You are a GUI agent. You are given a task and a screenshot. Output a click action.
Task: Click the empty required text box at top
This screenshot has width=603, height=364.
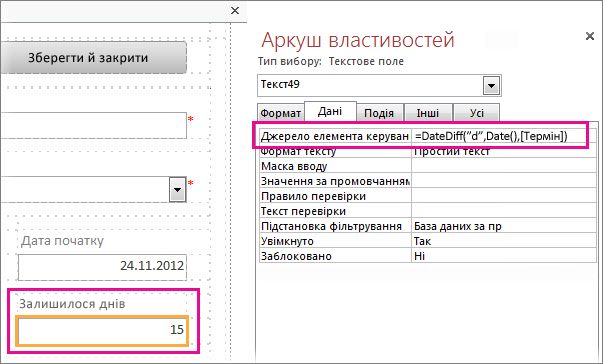(93, 125)
